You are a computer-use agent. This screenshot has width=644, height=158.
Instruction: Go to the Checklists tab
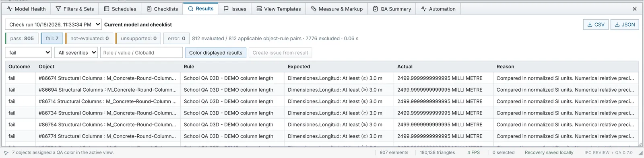coord(162,9)
